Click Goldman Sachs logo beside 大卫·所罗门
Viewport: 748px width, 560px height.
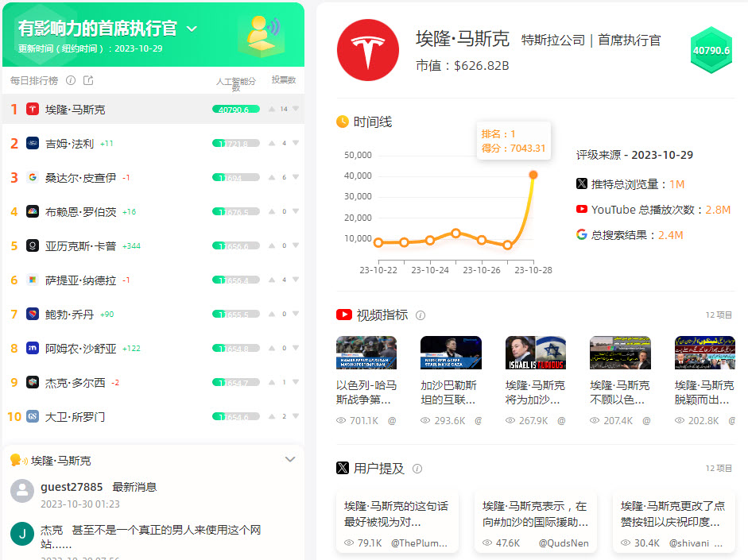tap(33, 416)
